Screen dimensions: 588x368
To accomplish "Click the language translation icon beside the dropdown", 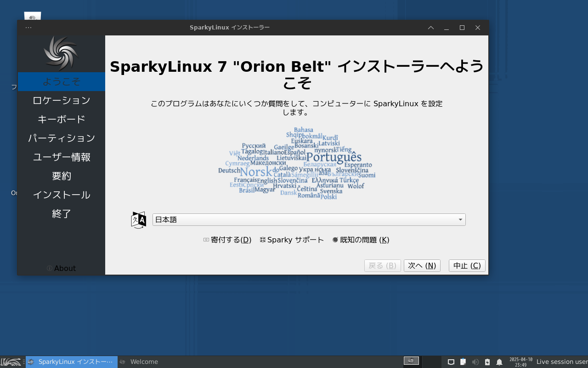I will (138, 220).
